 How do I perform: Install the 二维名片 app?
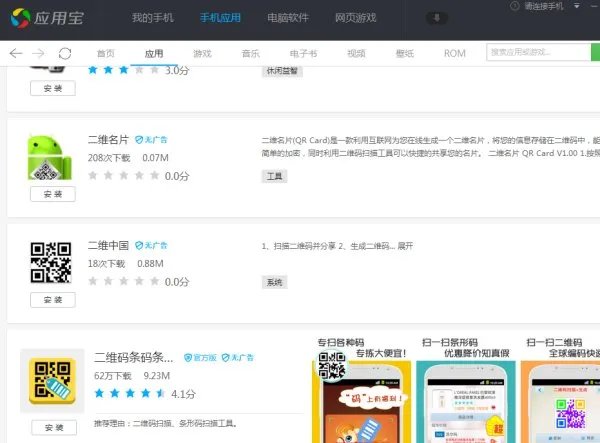[x=53, y=194]
